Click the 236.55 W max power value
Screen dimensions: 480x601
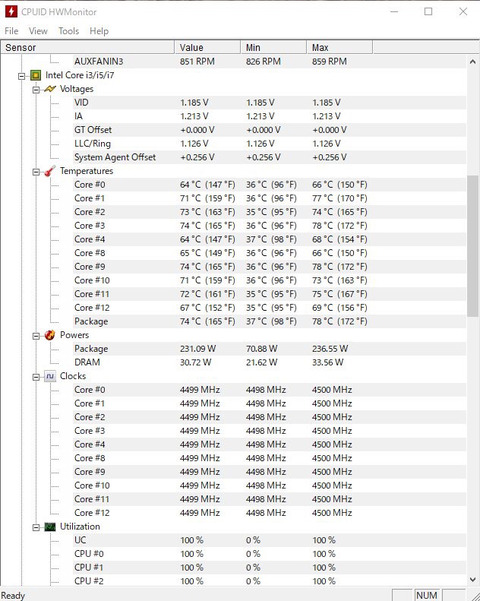point(330,348)
